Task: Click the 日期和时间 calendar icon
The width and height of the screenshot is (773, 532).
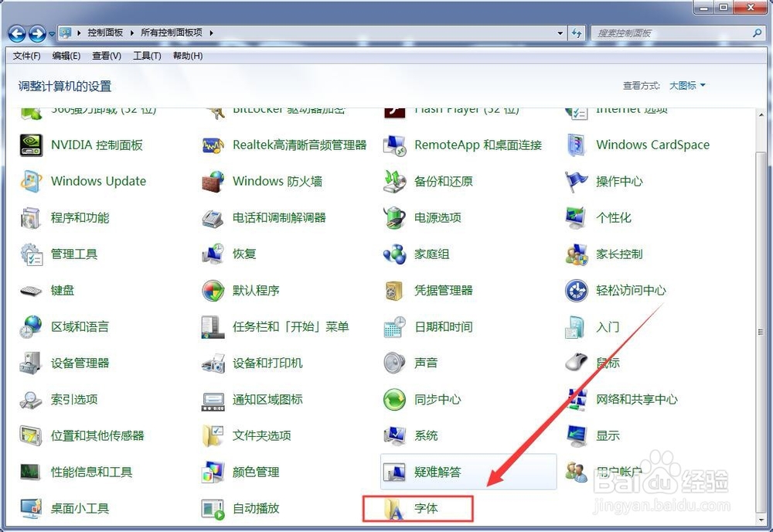Action: coord(394,327)
